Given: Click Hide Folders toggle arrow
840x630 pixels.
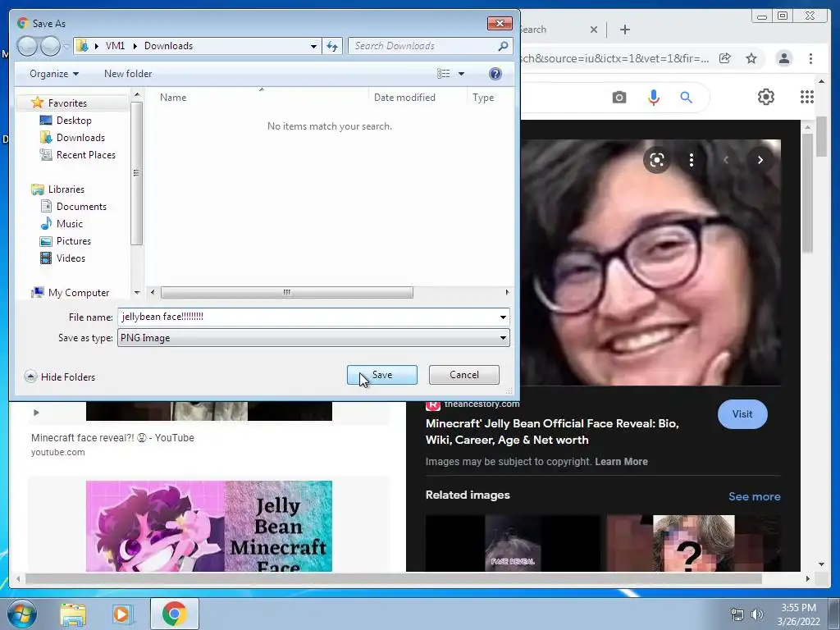Looking at the screenshot, I should click(x=30, y=377).
